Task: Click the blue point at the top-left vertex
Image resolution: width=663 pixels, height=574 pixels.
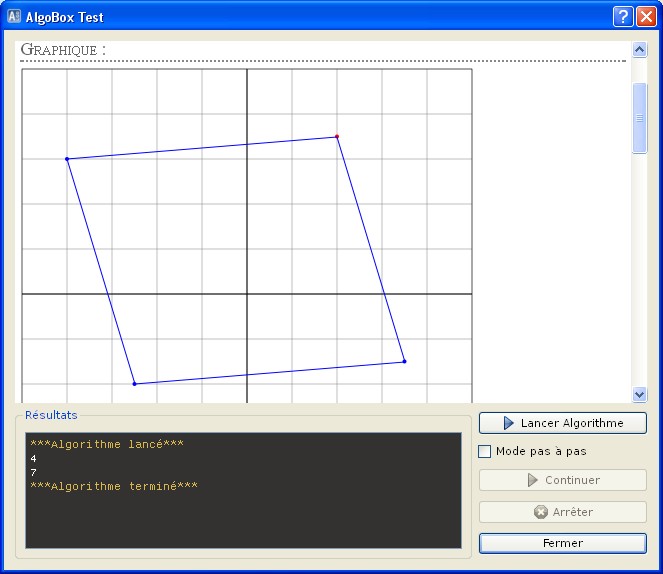Action: point(67,159)
